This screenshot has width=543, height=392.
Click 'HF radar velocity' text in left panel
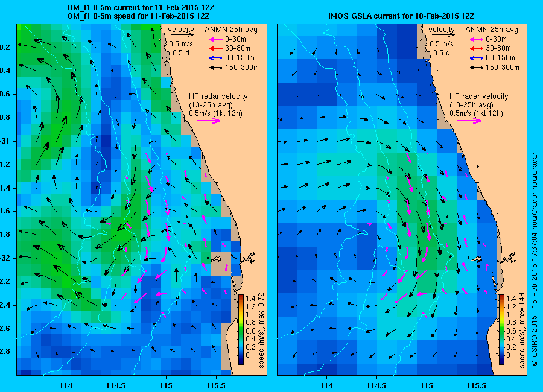click(x=218, y=96)
